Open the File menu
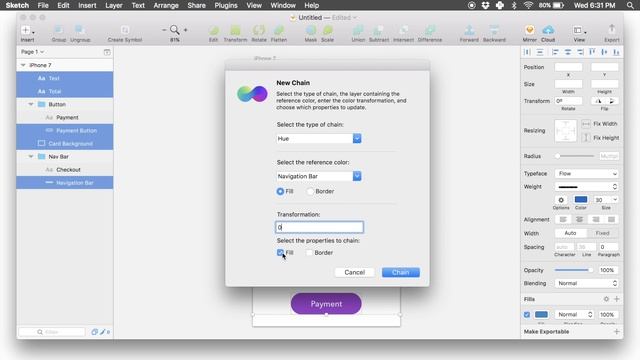The height and width of the screenshot is (360, 640). click(43, 5)
